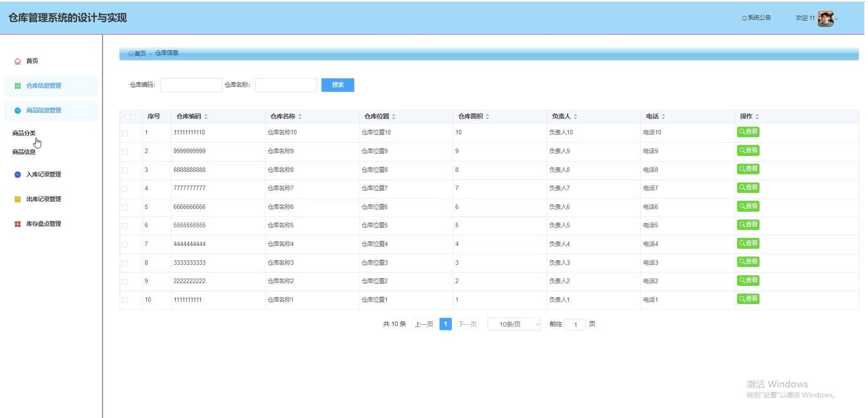Click the user avatar picture
The image size is (868, 418).
click(x=825, y=19)
